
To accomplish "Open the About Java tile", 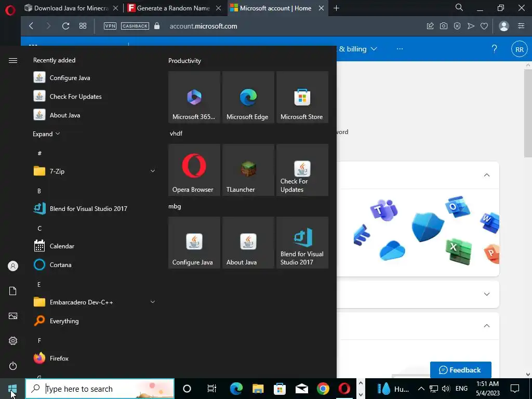I will click(x=248, y=243).
